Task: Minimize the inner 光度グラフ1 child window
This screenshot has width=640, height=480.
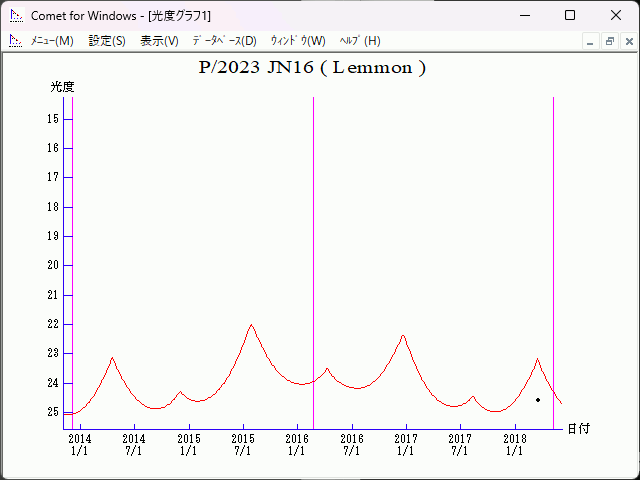Action: click(x=591, y=41)
